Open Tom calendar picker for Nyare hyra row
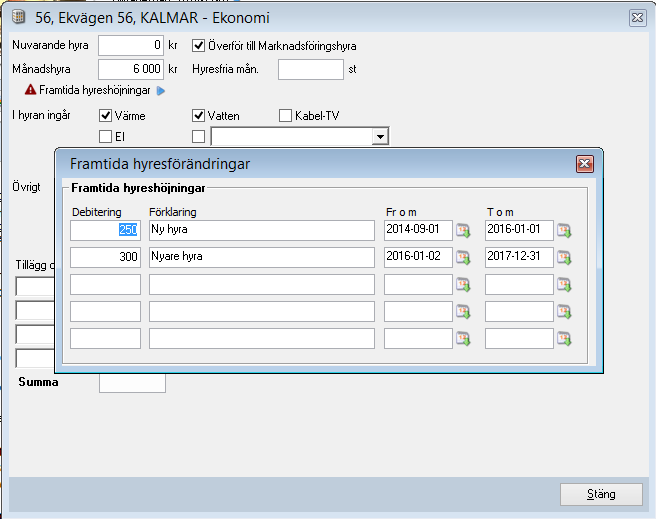656x519 pixels. tap(564, 258)
